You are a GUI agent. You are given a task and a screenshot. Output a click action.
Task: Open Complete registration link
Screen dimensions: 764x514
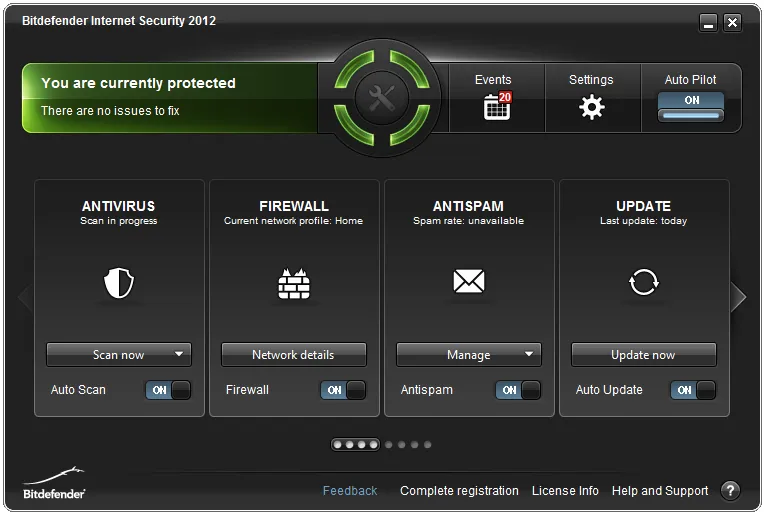click(459, 491)
